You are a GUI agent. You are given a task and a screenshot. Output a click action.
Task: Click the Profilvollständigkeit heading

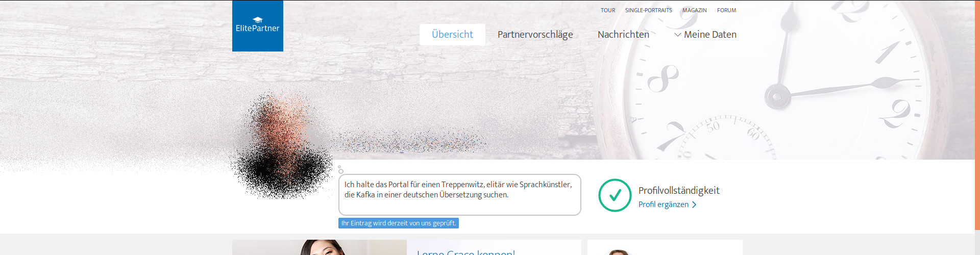679,191
